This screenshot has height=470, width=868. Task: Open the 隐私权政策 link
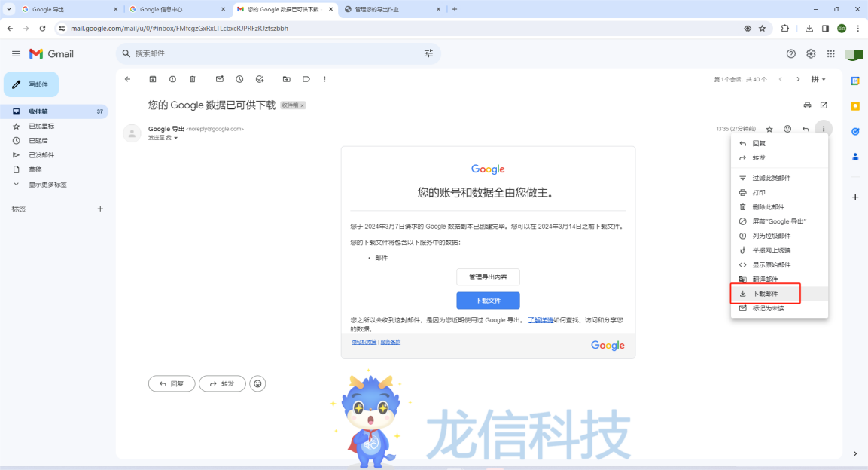tap(364, 342)
